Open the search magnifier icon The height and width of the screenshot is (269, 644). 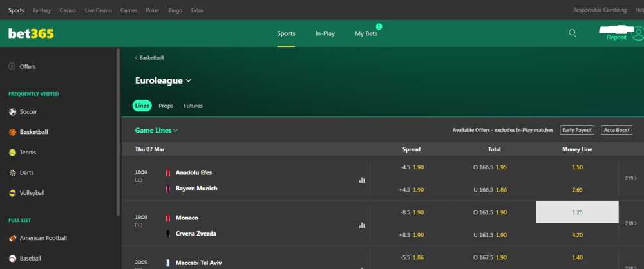pyautogui.click(x=572, y=33)
